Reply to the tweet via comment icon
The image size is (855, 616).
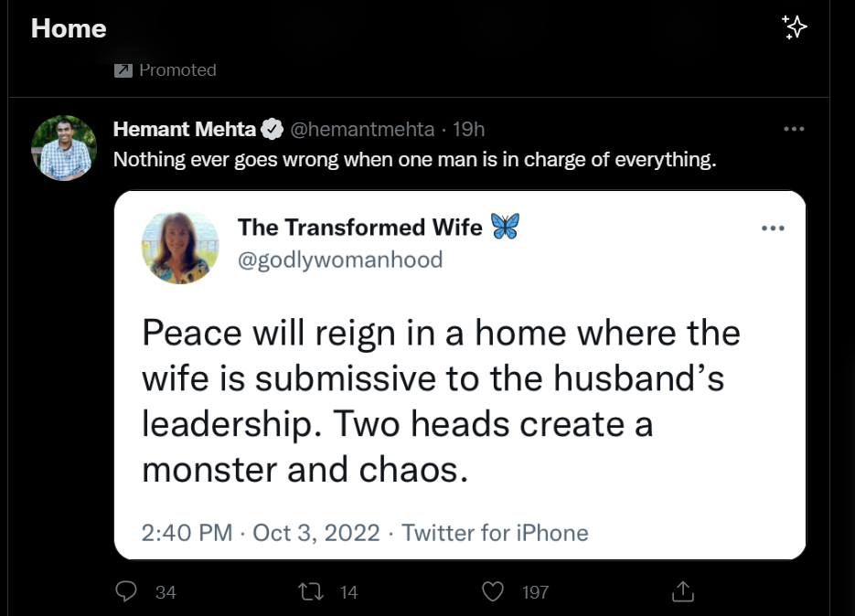pos(127,592)
